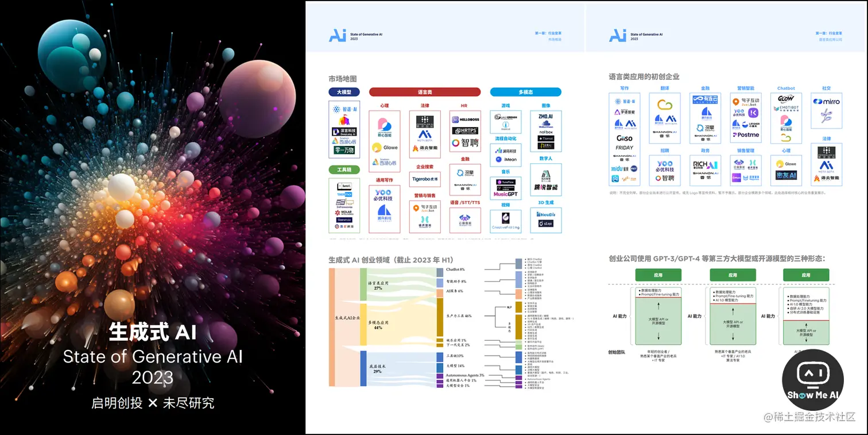This screenshot has height=435, width=868.
Task: Click the Tiamat logo
Action: (x=546, y=138)
